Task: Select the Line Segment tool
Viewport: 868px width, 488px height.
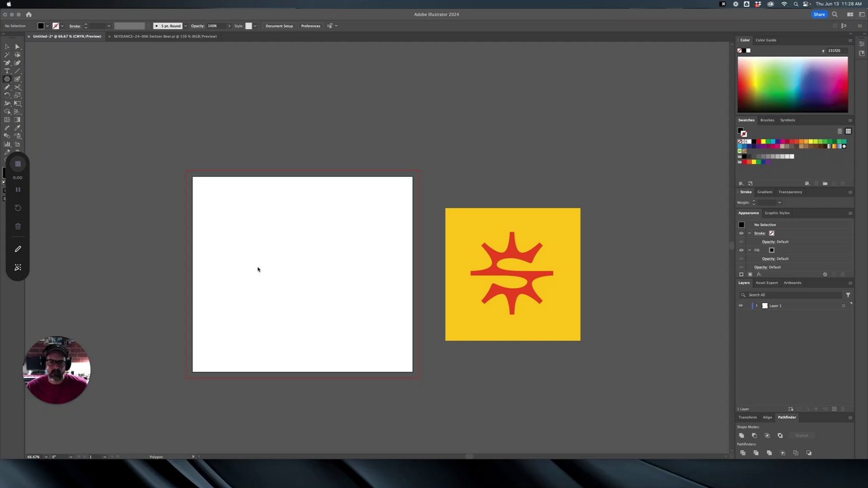Action: point(18,71)
